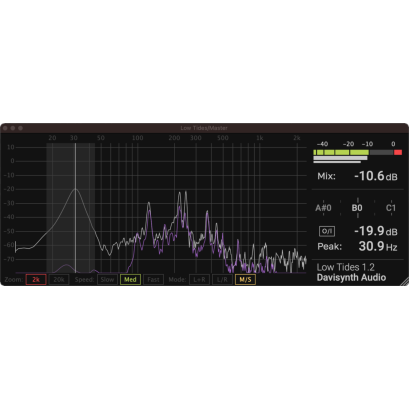Switch mode to M/S
Viewport: 409px width, 409px height.
coord(245,279)
